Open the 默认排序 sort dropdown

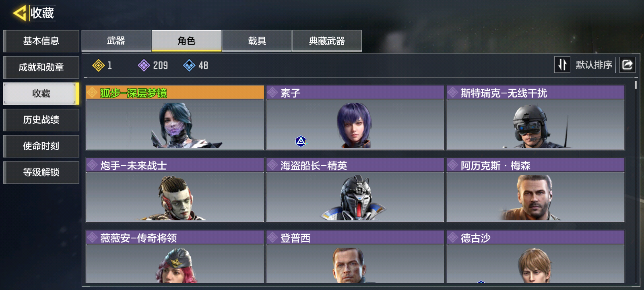coord(594,65)
